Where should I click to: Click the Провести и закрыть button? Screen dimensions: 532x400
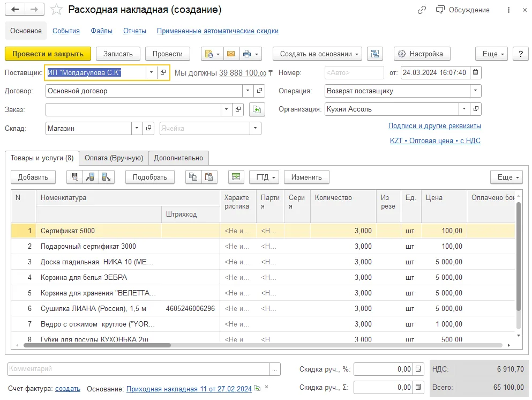pyautogui.click(x=48, y=54)
